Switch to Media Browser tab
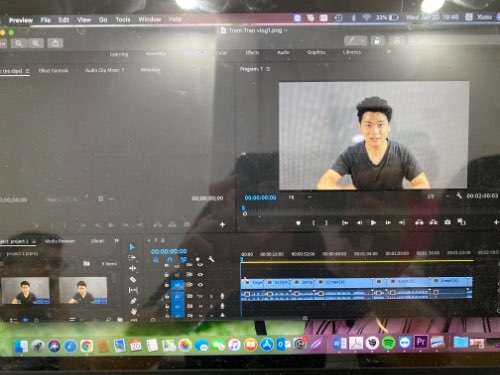This screenshot has width=500, height=375. [60, 241]
